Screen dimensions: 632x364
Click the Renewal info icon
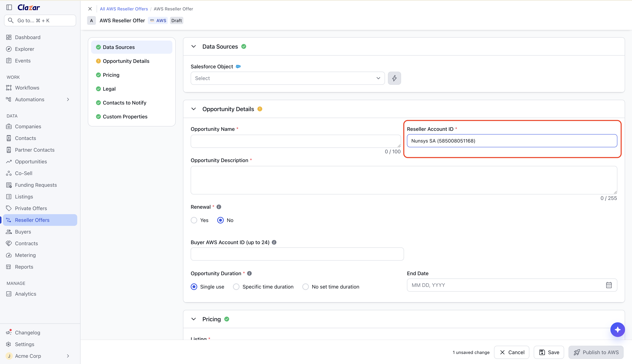[x=219, y=207]
